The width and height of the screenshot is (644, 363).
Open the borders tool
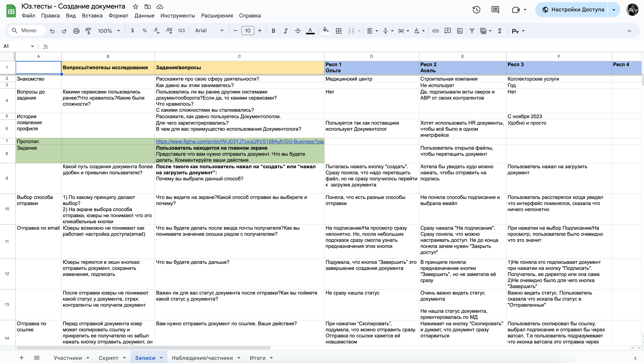point(338,31)
